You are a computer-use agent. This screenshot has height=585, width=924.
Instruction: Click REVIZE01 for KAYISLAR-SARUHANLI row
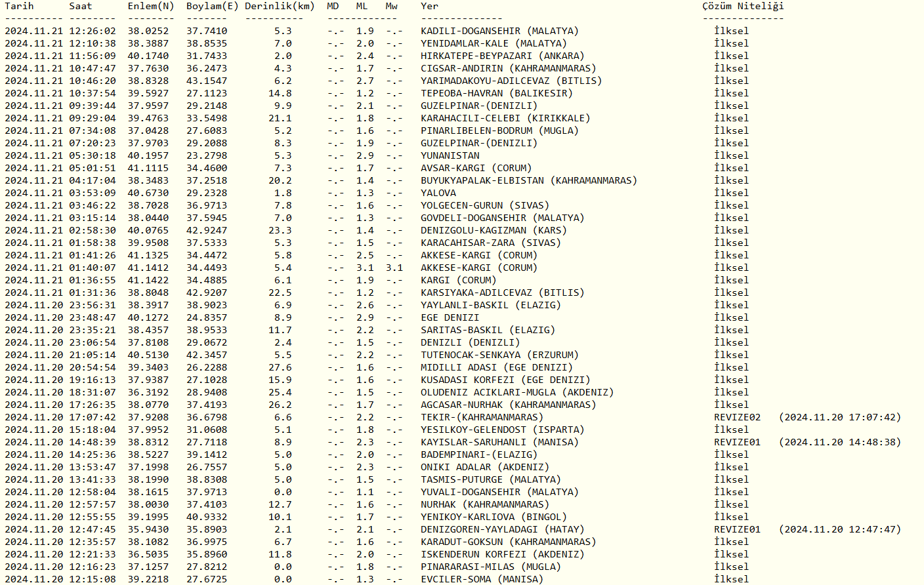coord(737,442)
